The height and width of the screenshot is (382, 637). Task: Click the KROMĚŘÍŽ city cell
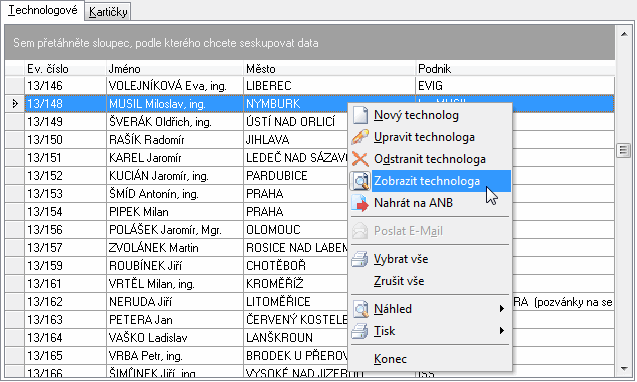pos(296,284)
